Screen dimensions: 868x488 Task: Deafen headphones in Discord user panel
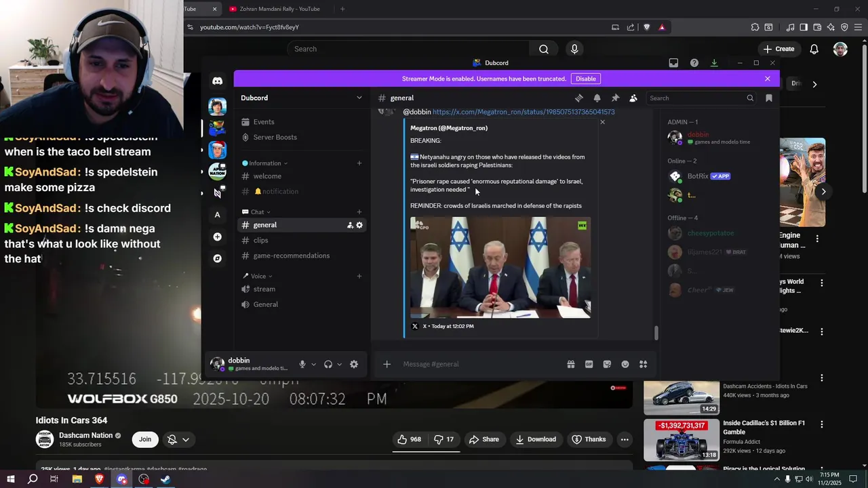click(x=328, y=364)
